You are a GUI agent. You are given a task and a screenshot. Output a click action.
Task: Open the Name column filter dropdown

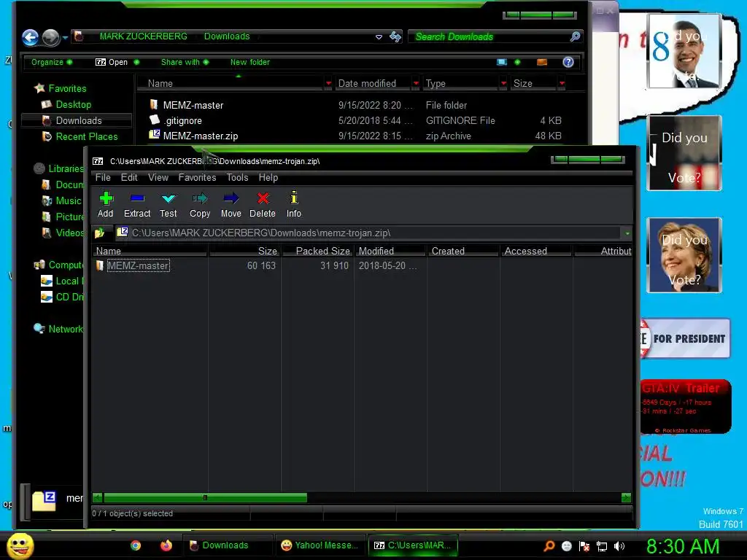point(328,83)
